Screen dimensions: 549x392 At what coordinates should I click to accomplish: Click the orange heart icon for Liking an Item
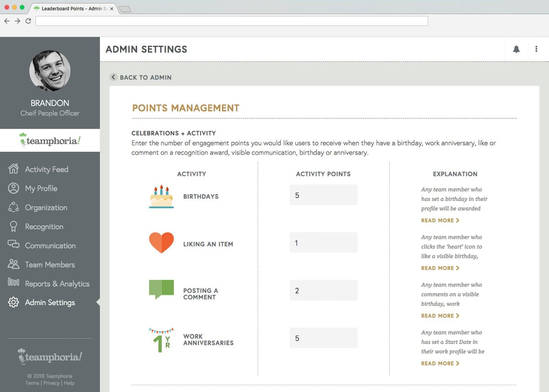pyautogui.click(x=161, y=242)
